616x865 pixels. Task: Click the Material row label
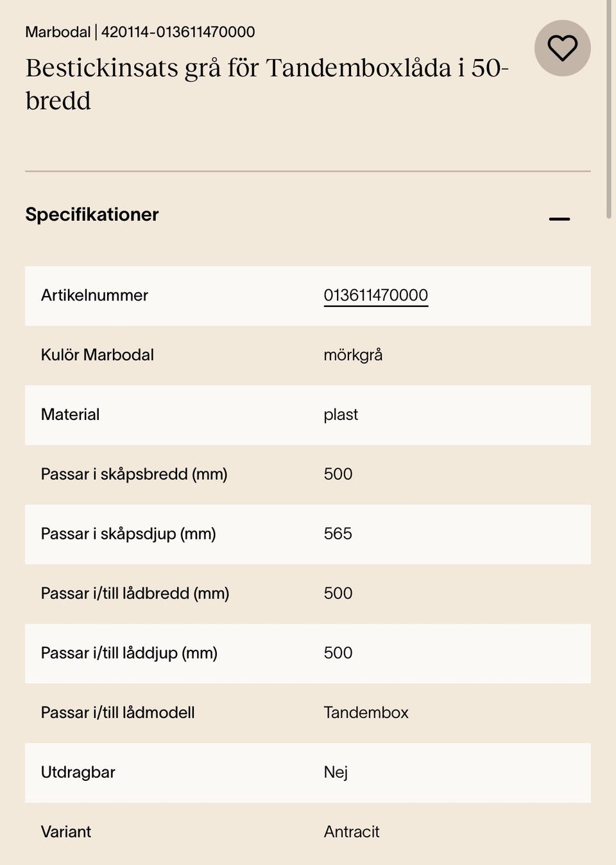tap(70, 415)
